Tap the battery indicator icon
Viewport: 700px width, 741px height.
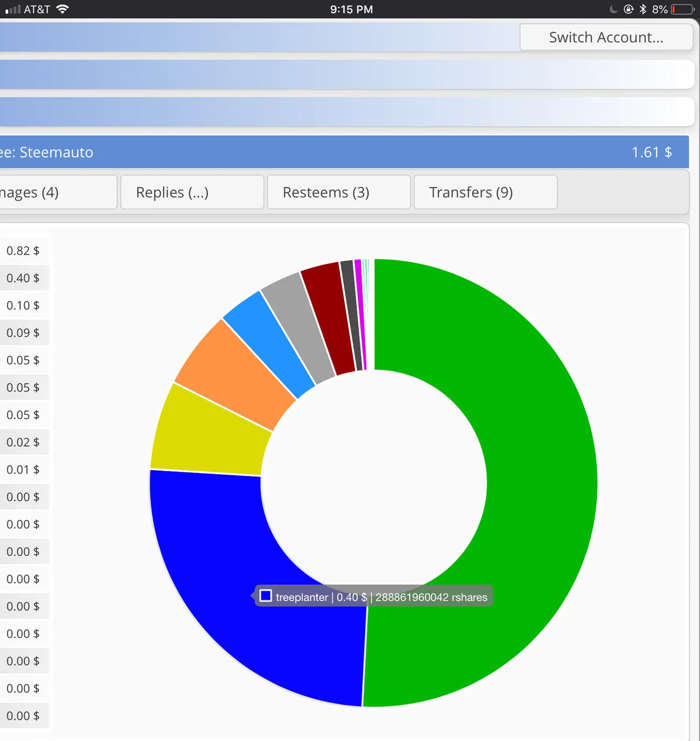pos(683,9)
